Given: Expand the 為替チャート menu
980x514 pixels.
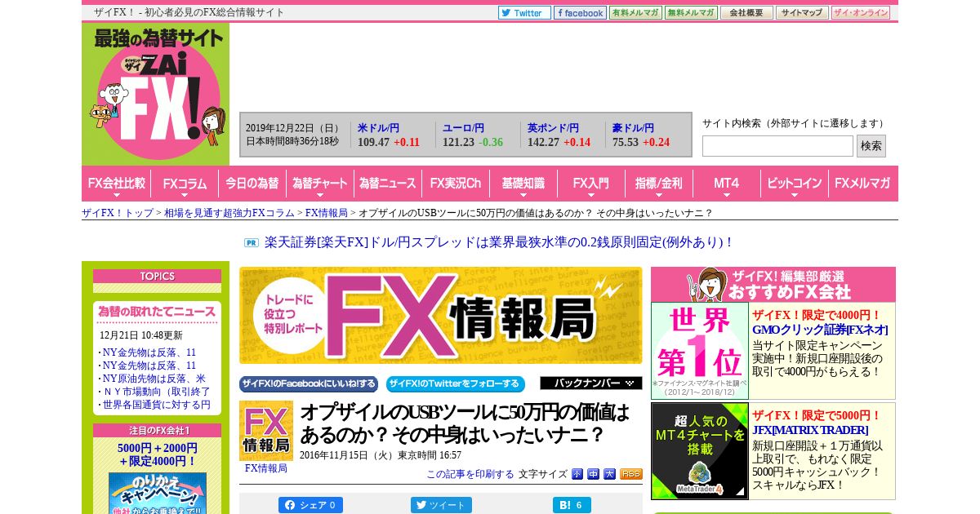Looking at the screenshot, I should tap(320, 184).
